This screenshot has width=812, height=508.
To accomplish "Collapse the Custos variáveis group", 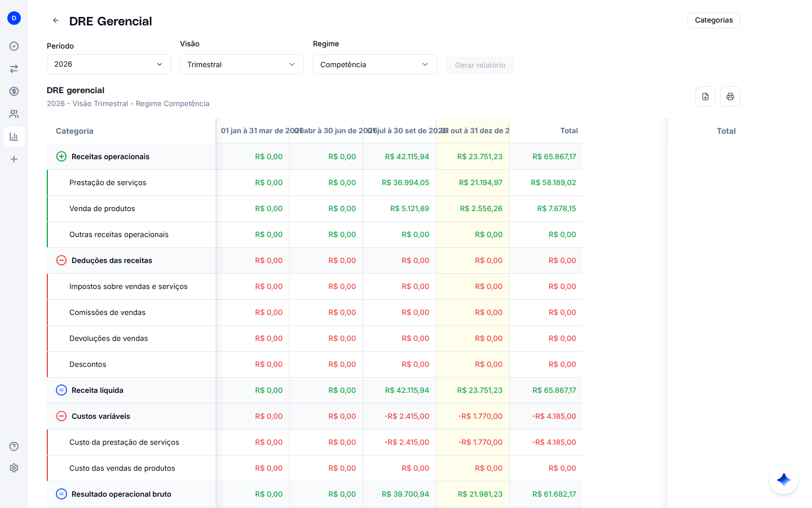I will click(61, 417).
